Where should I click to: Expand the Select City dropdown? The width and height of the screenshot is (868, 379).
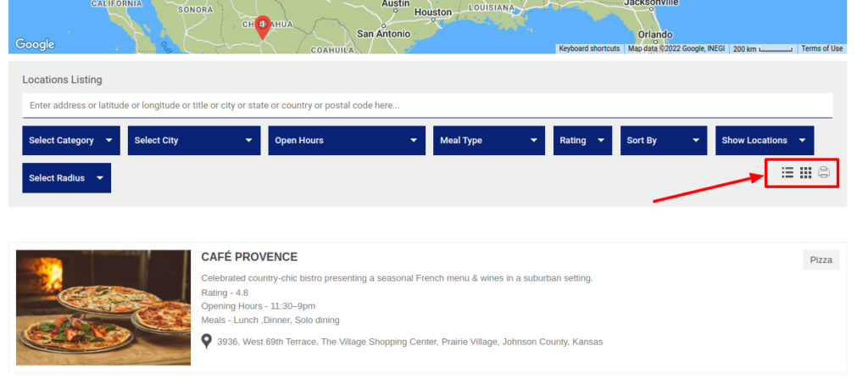tap(194, 141)
